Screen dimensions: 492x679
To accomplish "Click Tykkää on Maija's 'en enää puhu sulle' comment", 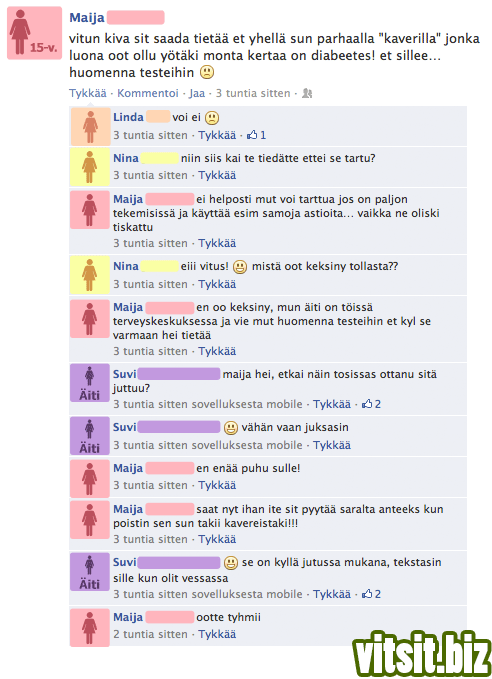I will click(x=217, y=485).
